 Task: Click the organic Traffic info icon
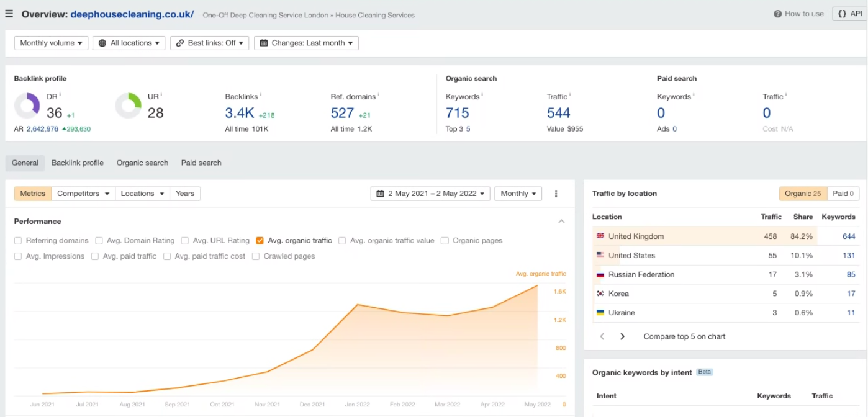pos(571,95)
